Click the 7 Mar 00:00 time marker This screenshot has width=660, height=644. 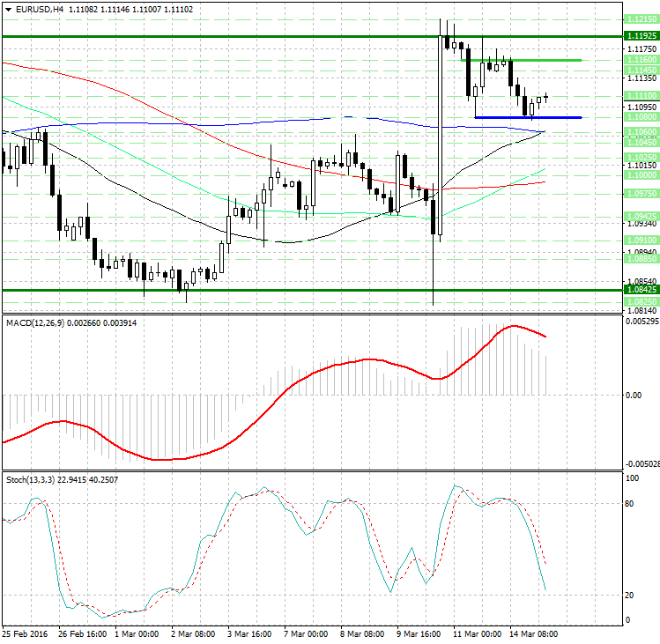tap(306, 634)
